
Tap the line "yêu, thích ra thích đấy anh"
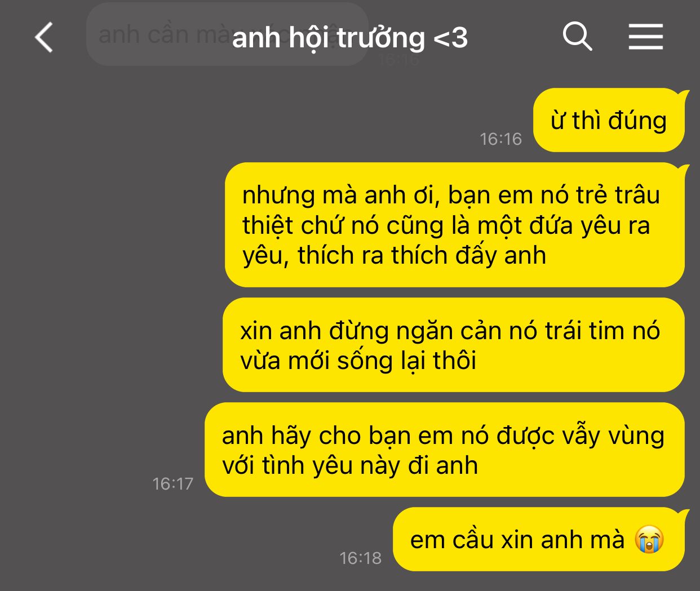click(395, 255)
